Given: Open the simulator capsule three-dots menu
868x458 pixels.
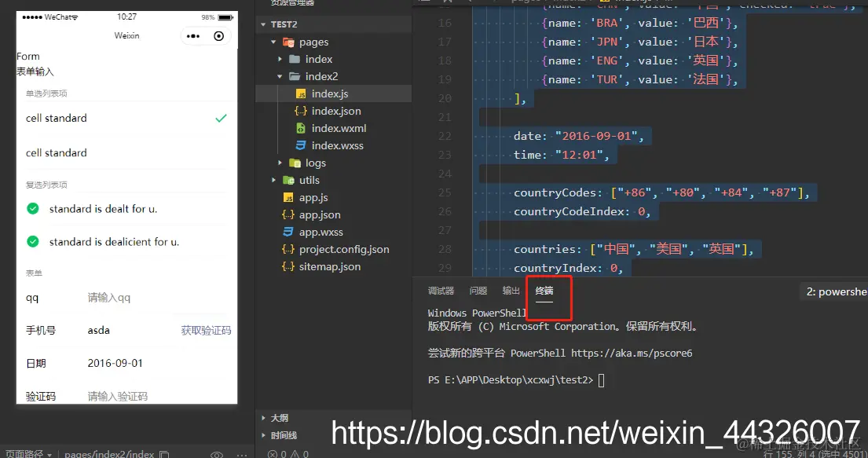Looking at the screenshot, I should click(x=193, y=36).
